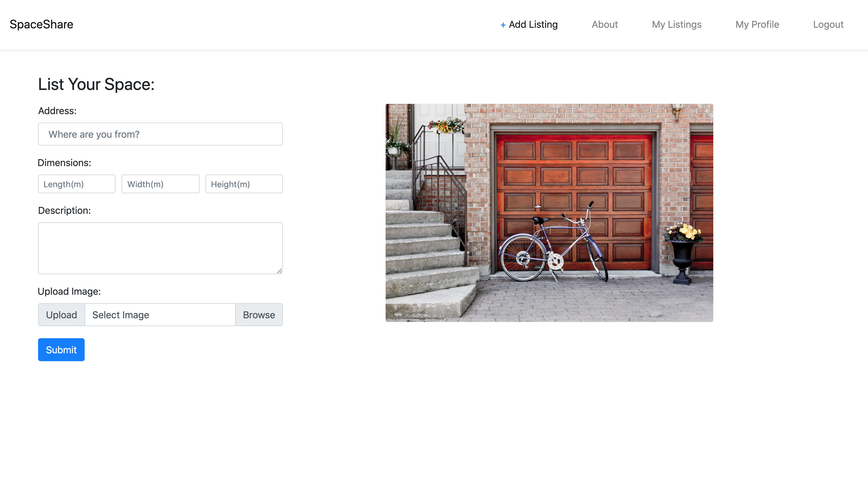Click the 'Upload Image:' label
Viewport: 868px width, 488px height.
pos(69,291)
